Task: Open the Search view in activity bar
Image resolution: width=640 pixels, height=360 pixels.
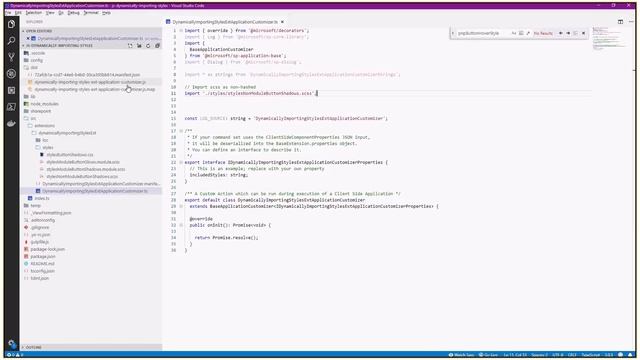Action: click(x=11, y=40)
